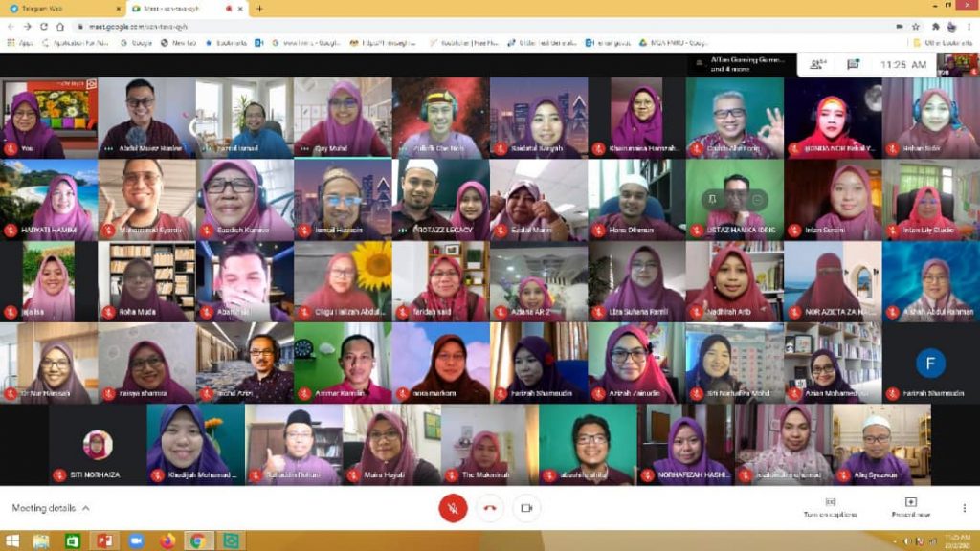Expand the Meeting details panel
Viewport: 980px width, 551px height.
coord(51,508)
